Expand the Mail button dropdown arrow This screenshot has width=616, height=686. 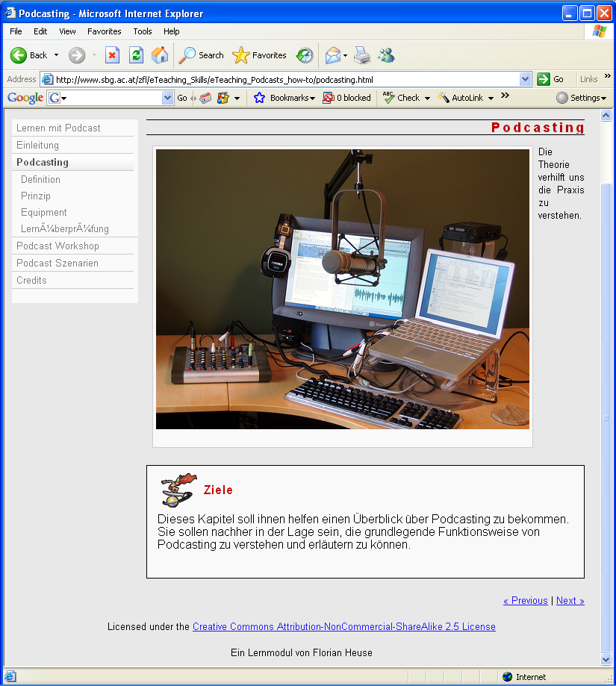pos(345,55)
